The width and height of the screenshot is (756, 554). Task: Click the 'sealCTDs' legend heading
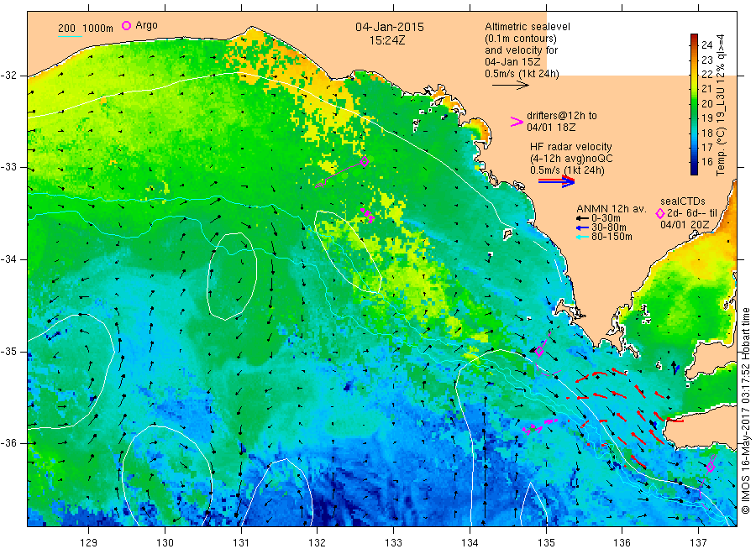pyautogui.click(x=683, y=201)
